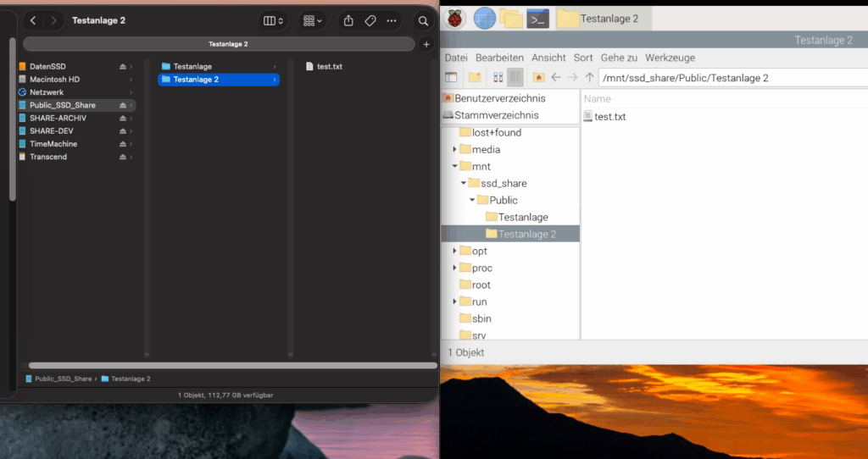Add a new Finder tab
The image size is (868, 459).
coord(426,44)
